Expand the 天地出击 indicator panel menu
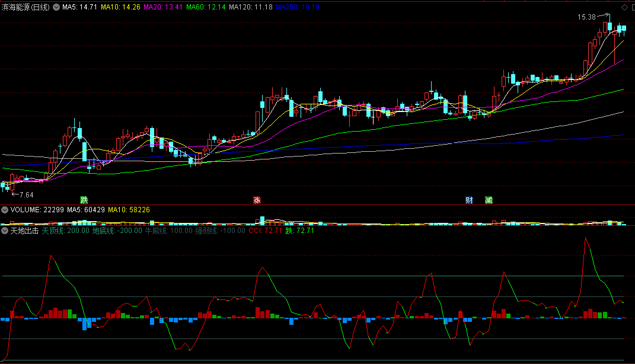This screenshot has width=635, height=364. [5, 231]
